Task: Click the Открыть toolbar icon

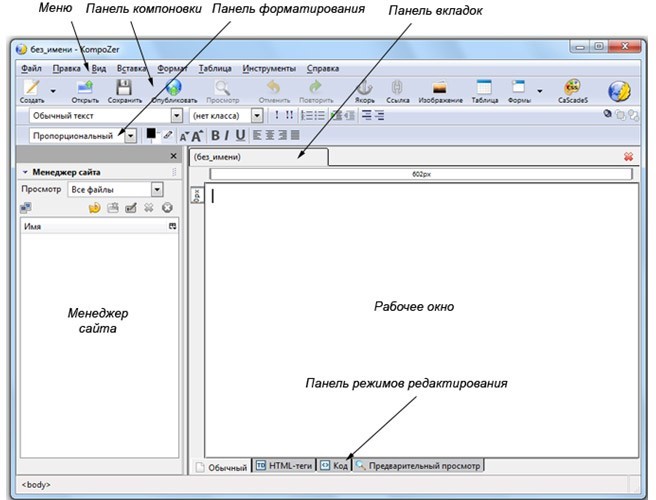Action: click(x=85, y=87)
